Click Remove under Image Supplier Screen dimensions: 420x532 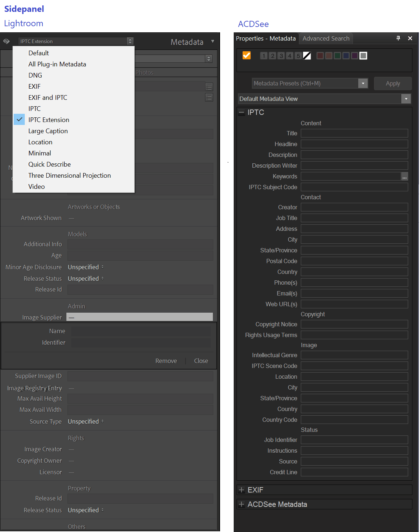click(x=166, y=361)
